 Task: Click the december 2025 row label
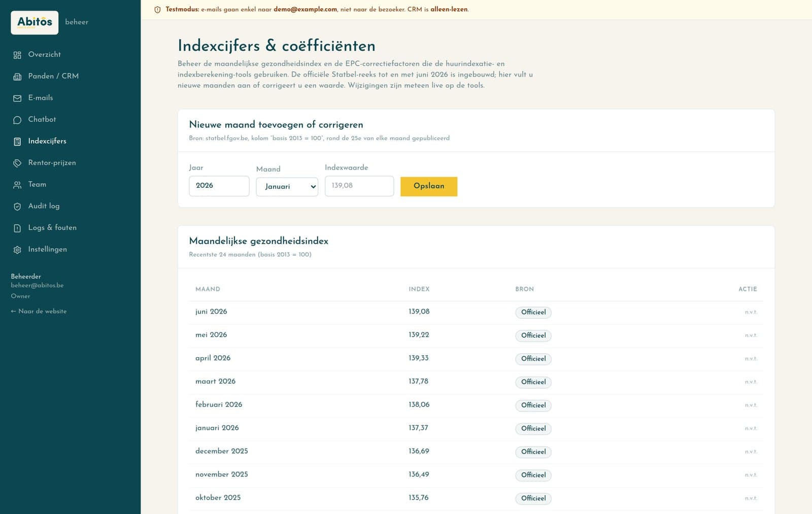tap(222, 451)
